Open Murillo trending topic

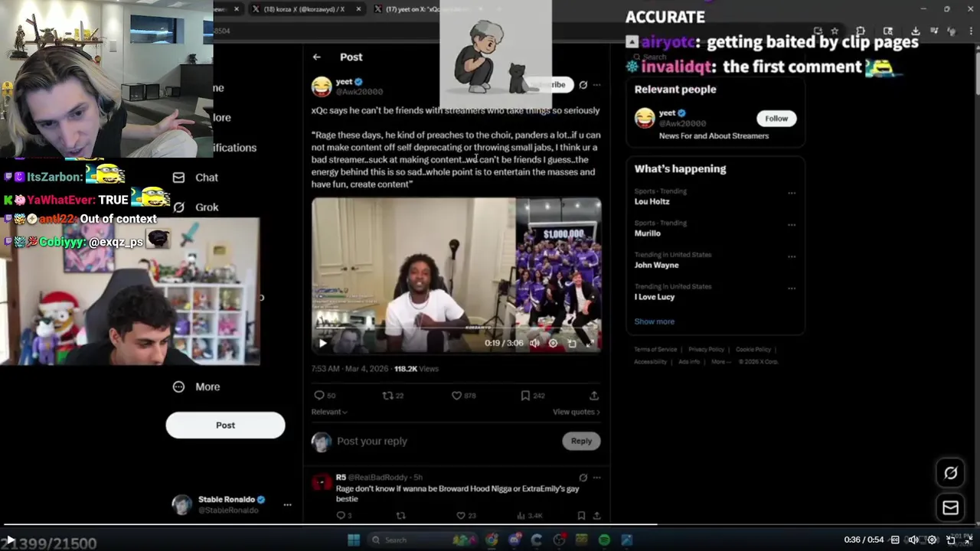coord(647,233)
